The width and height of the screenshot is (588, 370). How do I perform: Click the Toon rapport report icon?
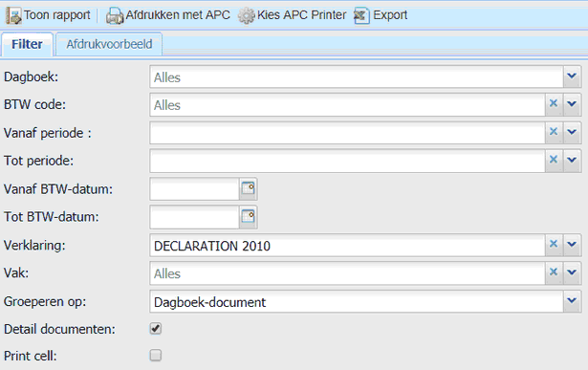(x=13, y=15)
